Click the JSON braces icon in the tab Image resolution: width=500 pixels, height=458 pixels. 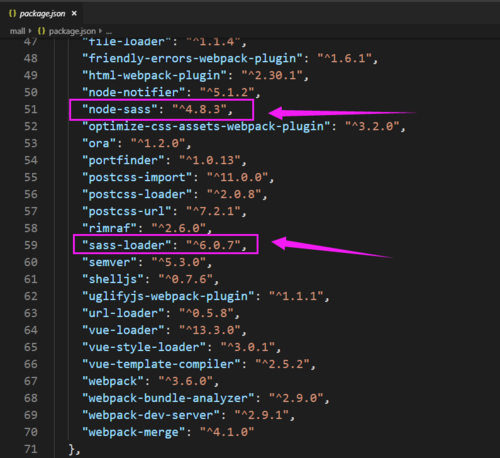tap(12, 13)
